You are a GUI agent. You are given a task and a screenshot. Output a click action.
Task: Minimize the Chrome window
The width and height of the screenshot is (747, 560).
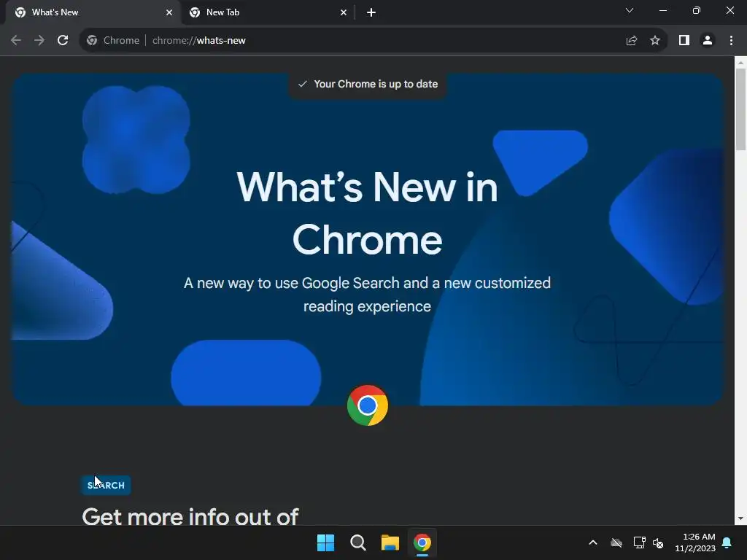662,10
